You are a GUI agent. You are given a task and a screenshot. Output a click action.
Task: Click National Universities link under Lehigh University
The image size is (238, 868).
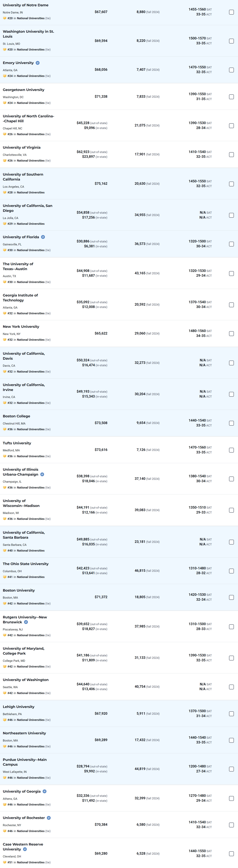point(31,720)
